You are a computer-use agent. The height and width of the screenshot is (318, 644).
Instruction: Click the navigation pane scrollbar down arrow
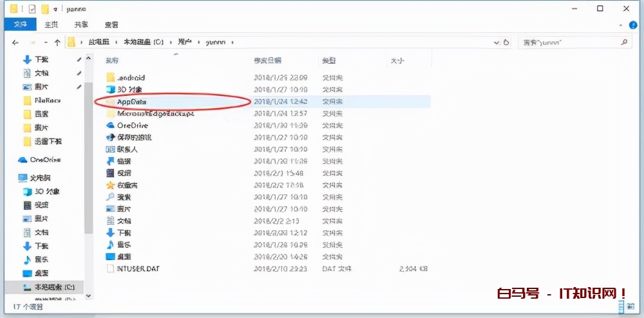coord(88,296)
